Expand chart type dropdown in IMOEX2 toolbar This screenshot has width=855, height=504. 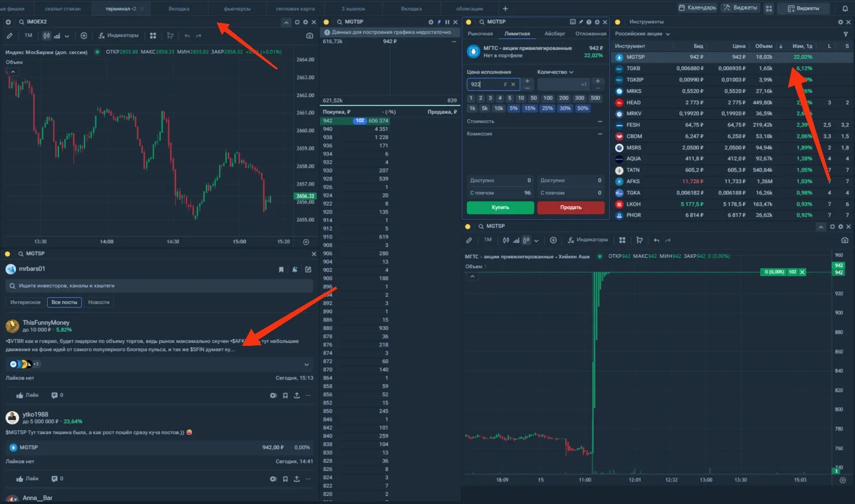(x=67, y=36)
